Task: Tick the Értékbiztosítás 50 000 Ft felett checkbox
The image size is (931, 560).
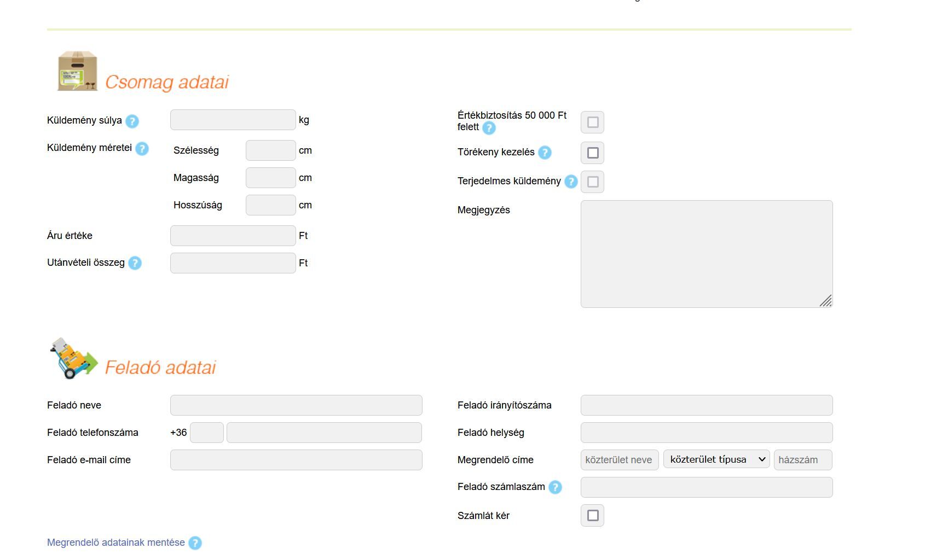Action: click(592, 122)
